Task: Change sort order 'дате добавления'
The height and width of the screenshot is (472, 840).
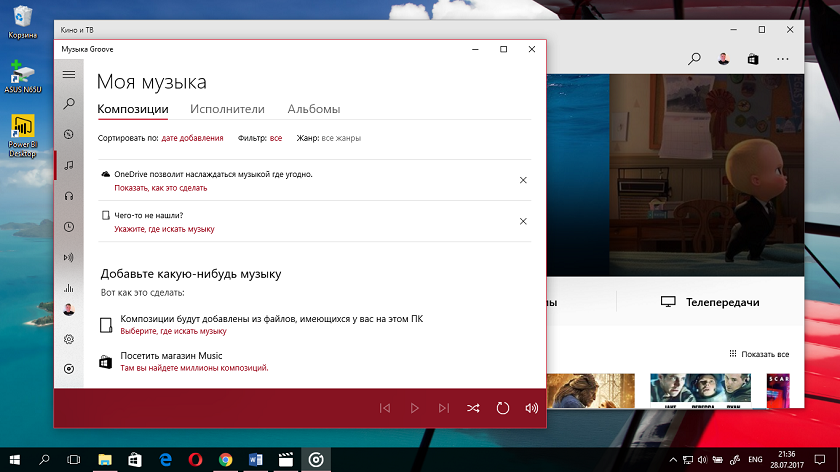Action: tap(192, 138)
